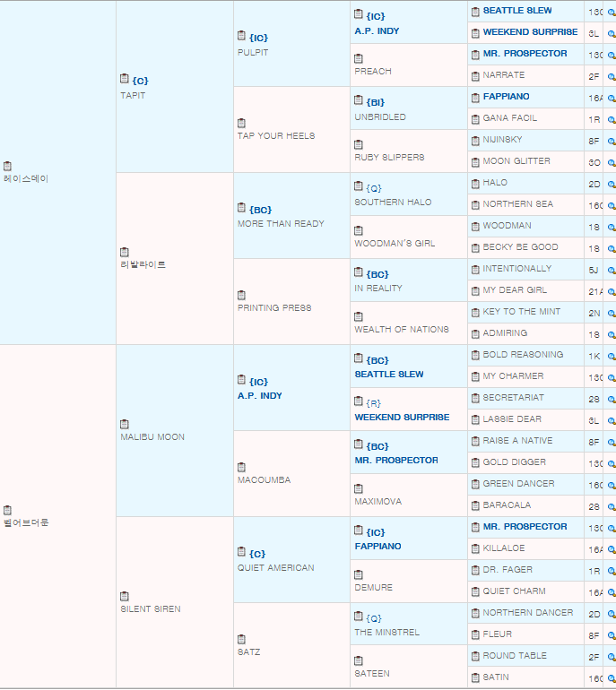Select the BOLD REASONING entry

(523, 355)
